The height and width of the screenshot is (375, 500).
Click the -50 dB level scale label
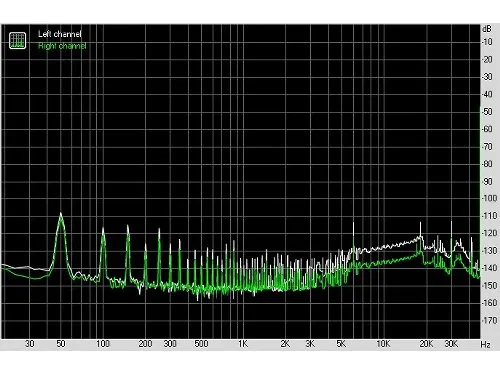click(488, 111)
